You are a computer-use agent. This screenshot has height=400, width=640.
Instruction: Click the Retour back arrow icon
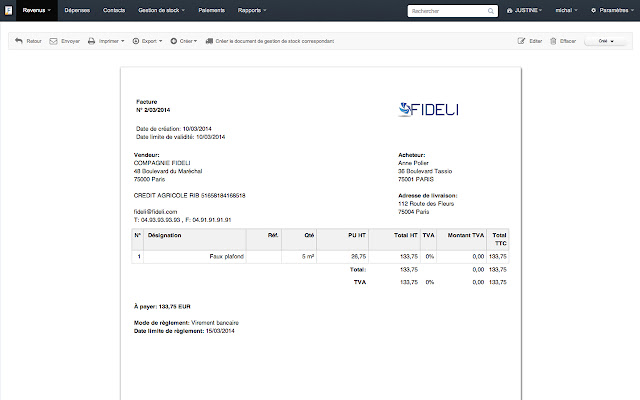19,41
